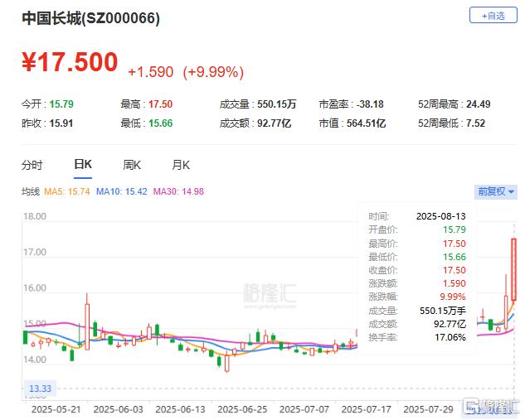525x420 pixels.
Task: Click 52周最高 value 24.49
Action: (x=479, y=104)
